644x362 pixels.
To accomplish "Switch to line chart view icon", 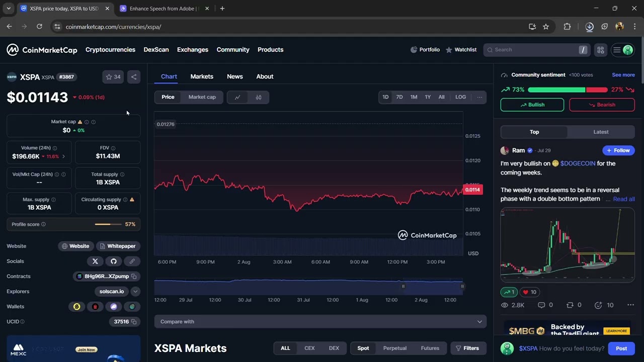I will (x=237, y=97).
